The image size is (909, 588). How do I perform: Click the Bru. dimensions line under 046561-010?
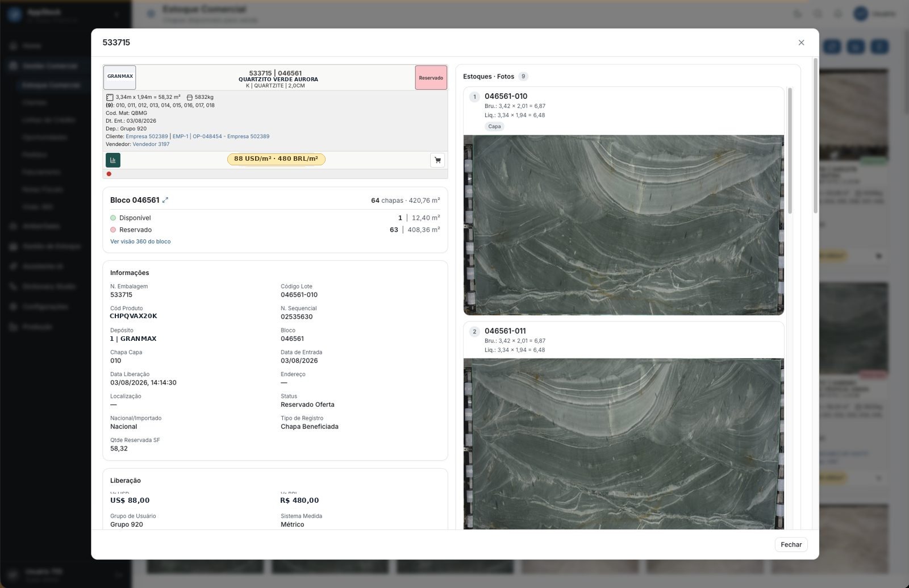point(515,106)
